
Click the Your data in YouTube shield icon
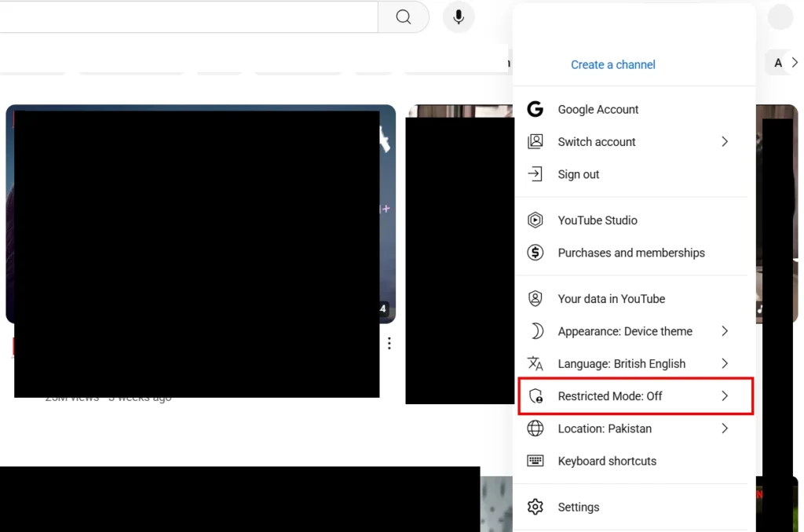point(535,299)
